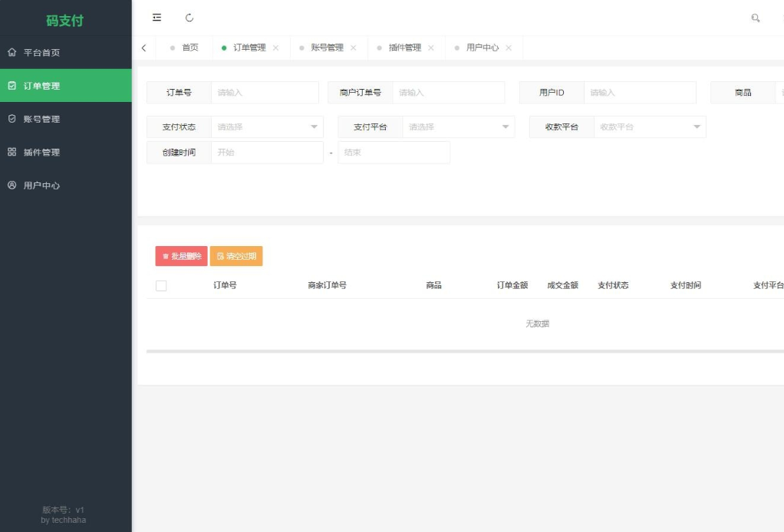Focus the 订单号 input field

[x=265, y=93]
